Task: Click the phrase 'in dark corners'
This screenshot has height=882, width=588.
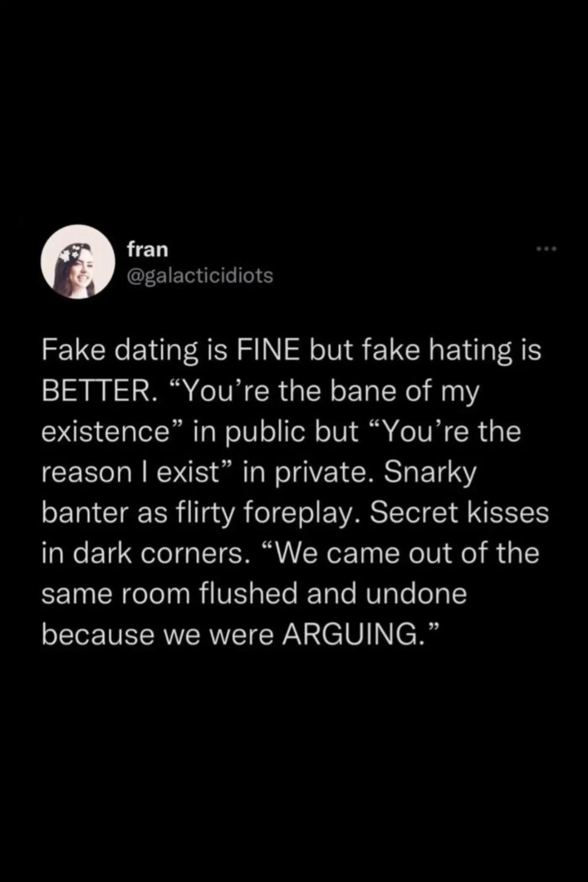Action: pos(142,553)
